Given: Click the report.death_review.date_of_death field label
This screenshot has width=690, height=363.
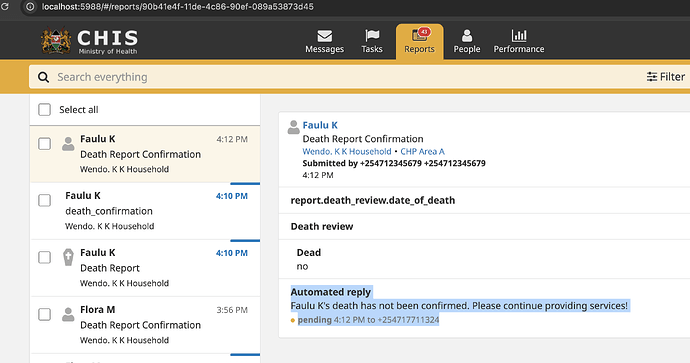Looking at the screenshot, I should pos(373,201).
